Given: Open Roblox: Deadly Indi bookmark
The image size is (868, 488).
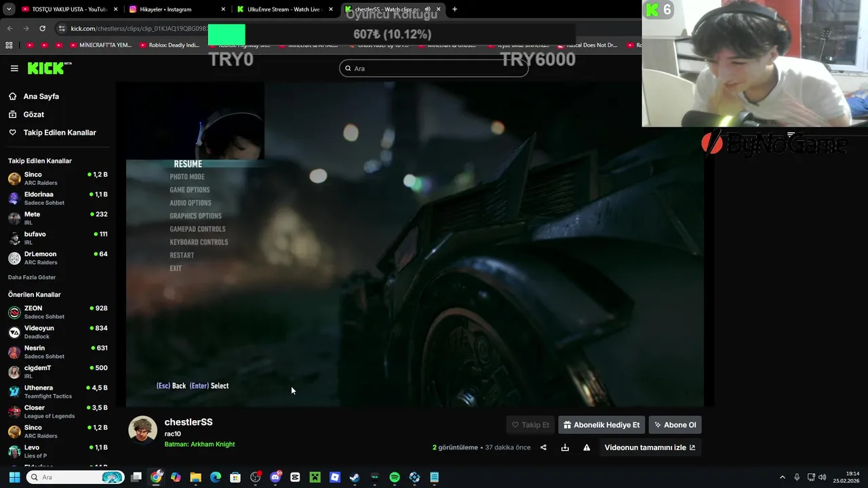Looking at the screenshot, I should pyautogui.click(x=170, y=45).
